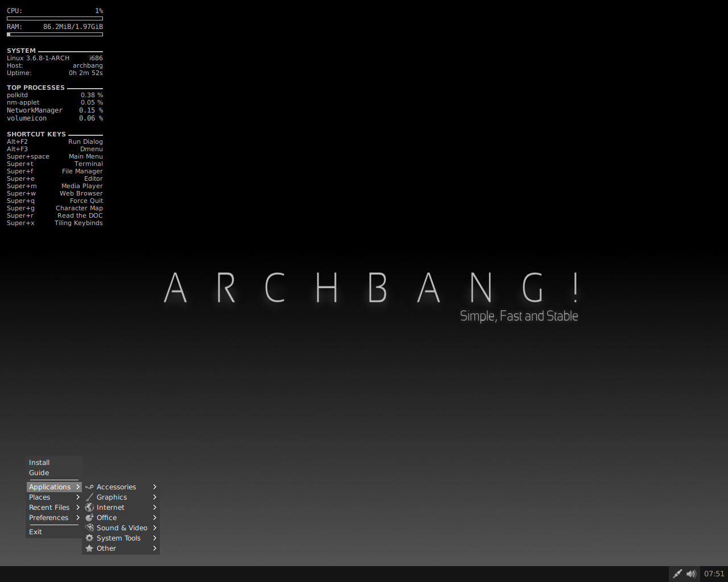Open the Recent Files entry

point(54,508)
